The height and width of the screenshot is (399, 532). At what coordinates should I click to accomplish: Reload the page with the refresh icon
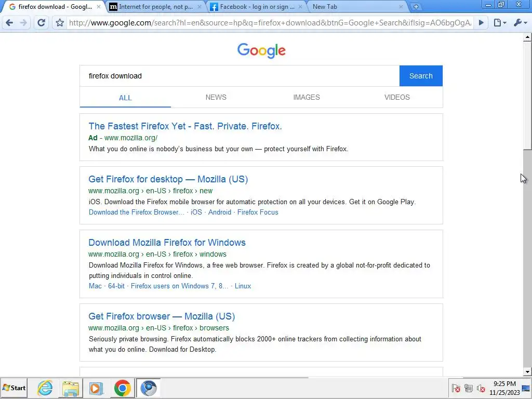pyautogui.click(x=41, y=23)
